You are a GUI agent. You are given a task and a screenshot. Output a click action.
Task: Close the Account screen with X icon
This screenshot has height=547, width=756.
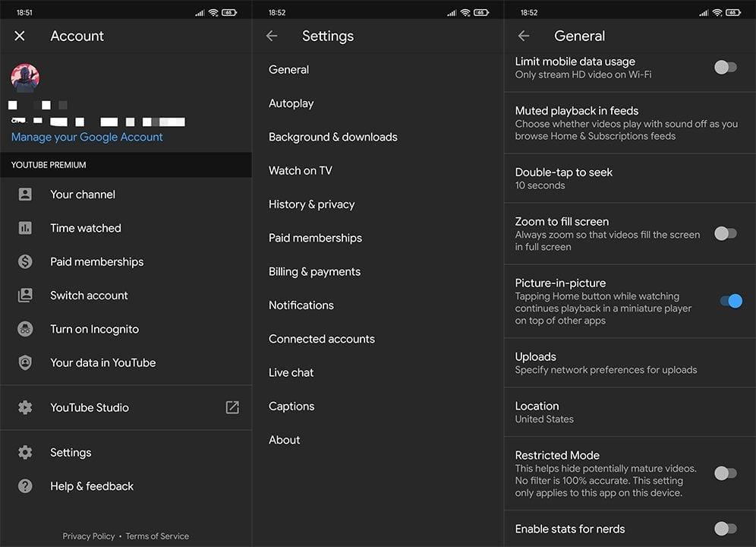(19, 36)
